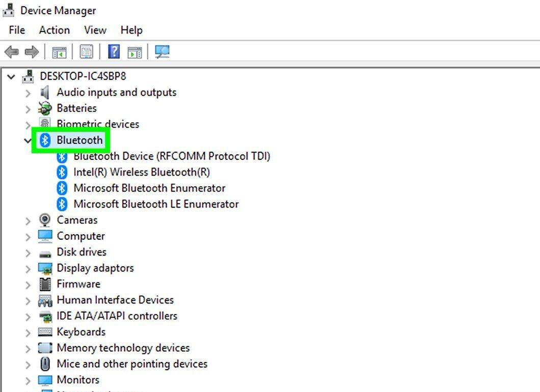Select the Firmware label
This screenshot has width=540, height=392.
pos(78,284)
